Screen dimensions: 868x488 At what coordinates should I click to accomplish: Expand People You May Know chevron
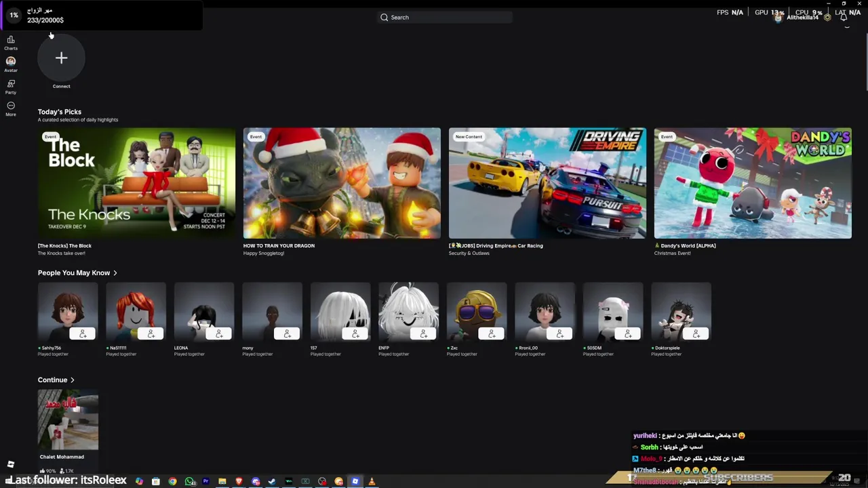pos(115,273)
